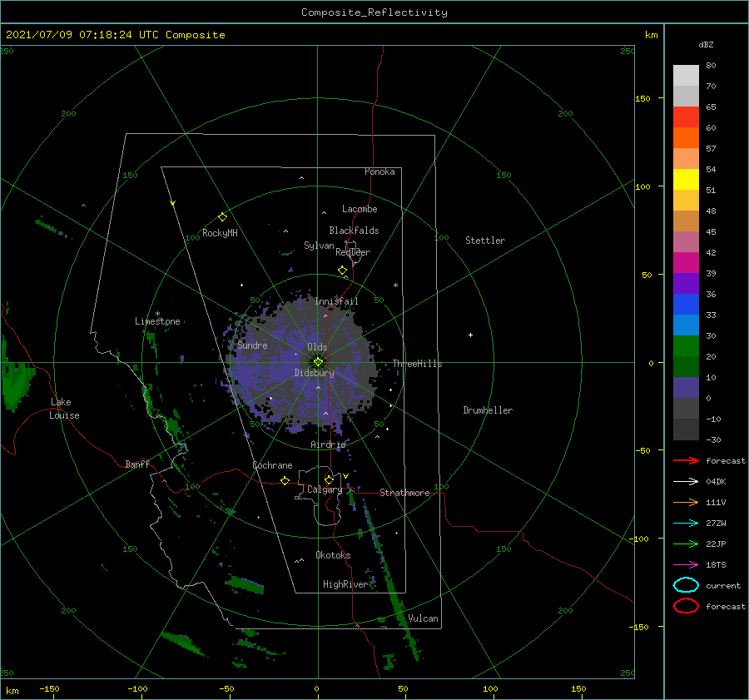Click the RockyMH label
The height and width of the screenshot is (700, 749).
click(x=220, y=233)
